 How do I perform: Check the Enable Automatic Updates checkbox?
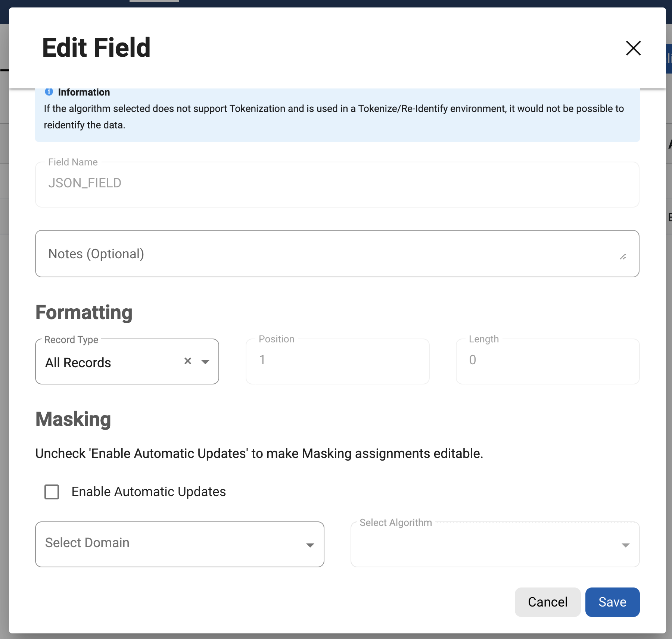[52, 492]
